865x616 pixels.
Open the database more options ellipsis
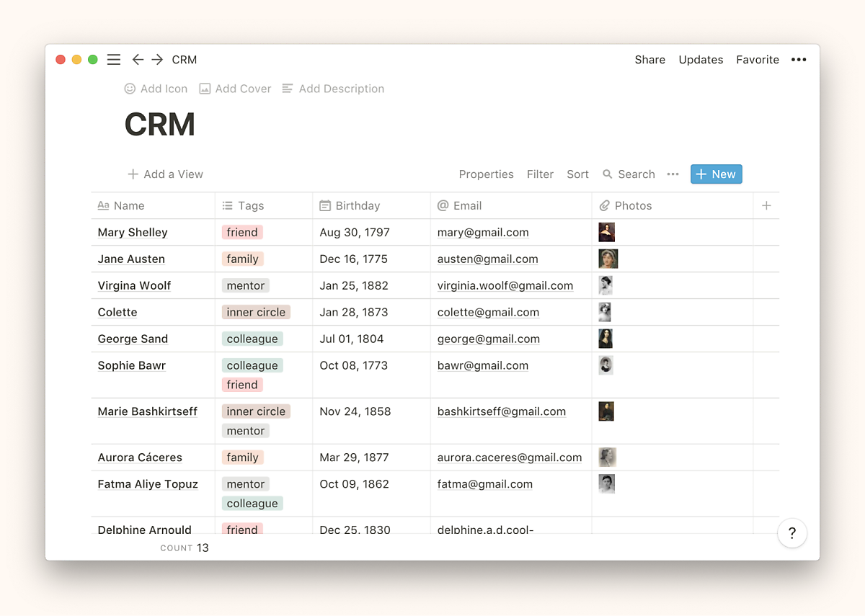673,174
